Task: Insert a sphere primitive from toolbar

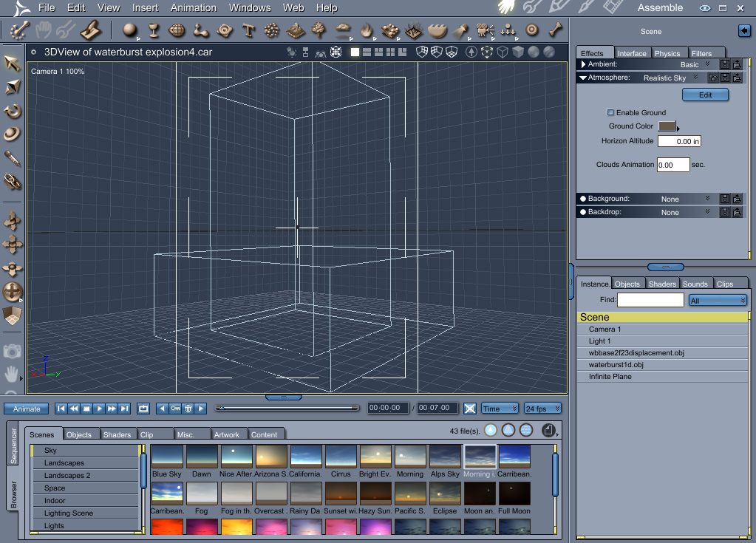Action: point(130,31)
